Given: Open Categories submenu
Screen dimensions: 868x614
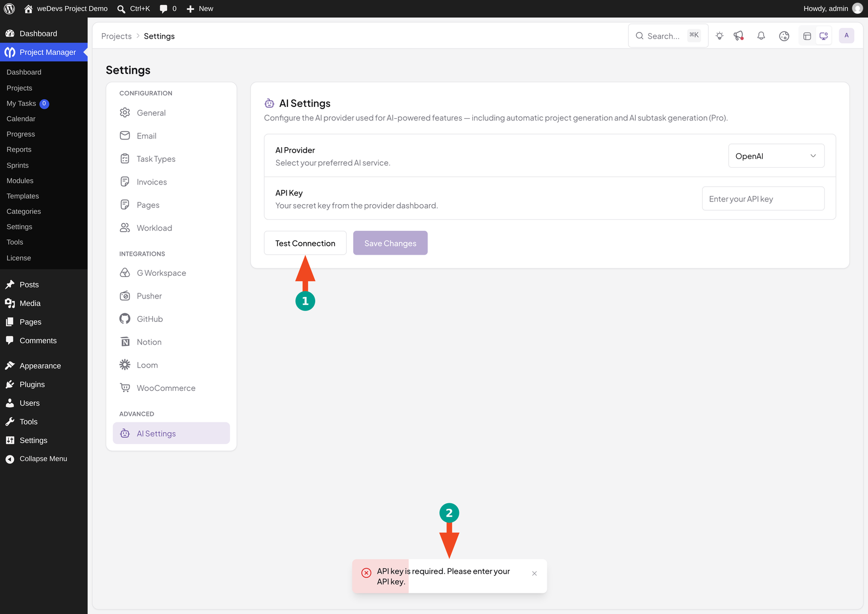Looking at the screenshot, I should point(24,211).
